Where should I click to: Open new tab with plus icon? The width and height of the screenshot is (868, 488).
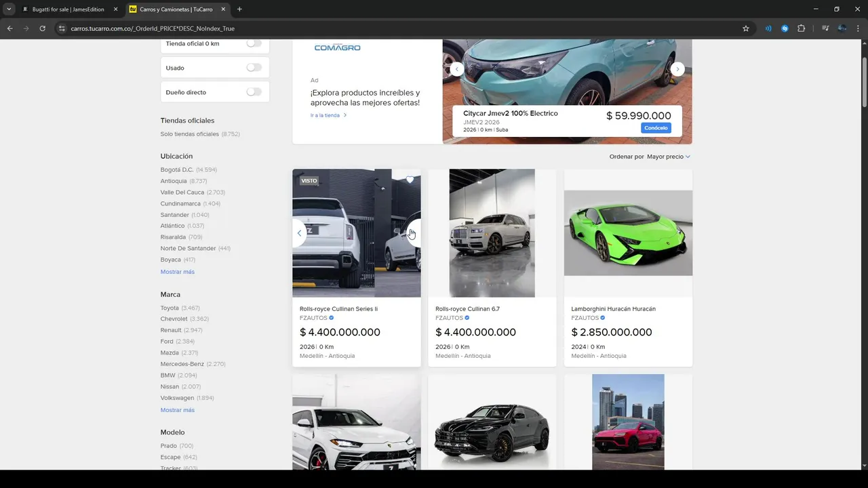pyautogui.click(x=239, y=9)
